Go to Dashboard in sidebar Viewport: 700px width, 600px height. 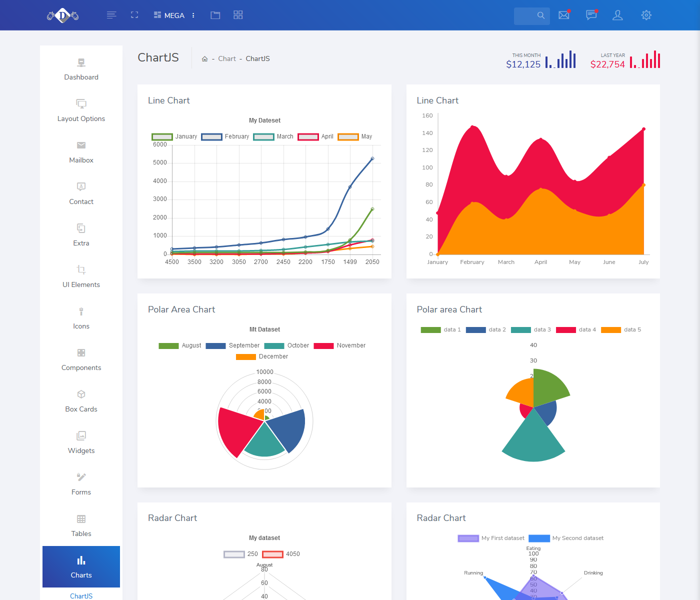pyautogui.click(x=81, y=69)
